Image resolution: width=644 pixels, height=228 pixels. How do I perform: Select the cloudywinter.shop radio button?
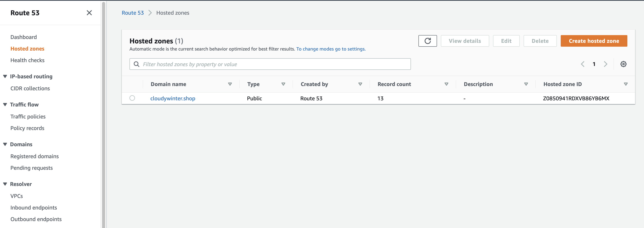pyautogui.click(x=132, y=98)
